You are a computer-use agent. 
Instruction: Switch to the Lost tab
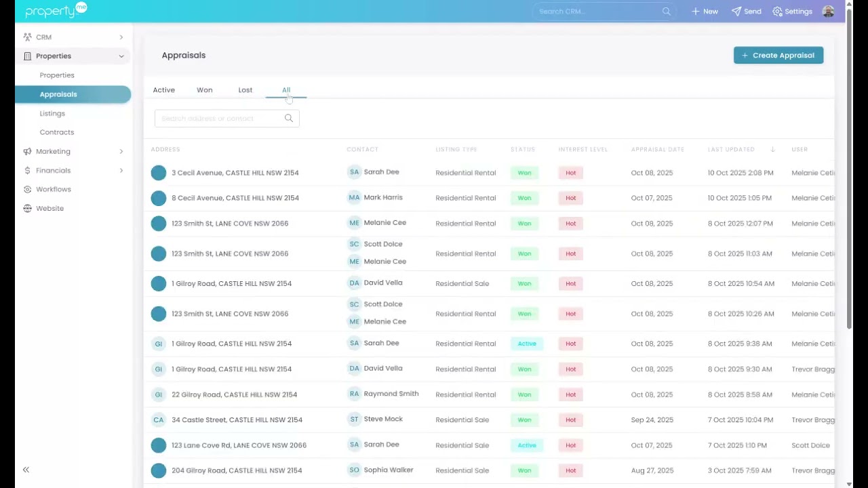[245, 90]
